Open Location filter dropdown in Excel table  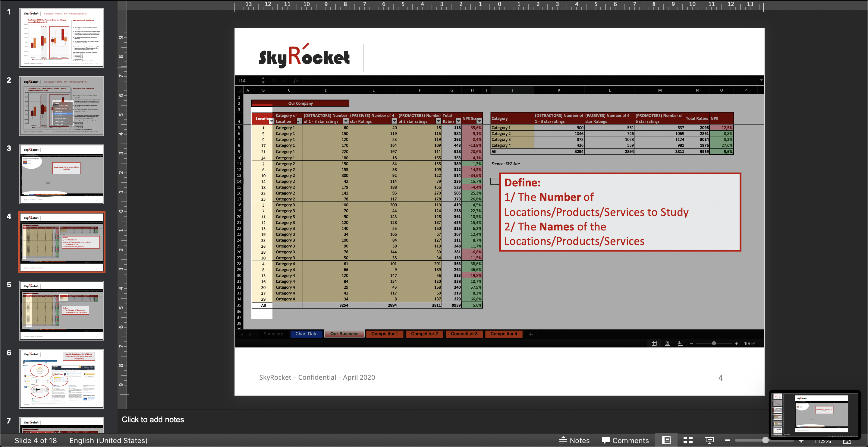click(x=271, y=121)
